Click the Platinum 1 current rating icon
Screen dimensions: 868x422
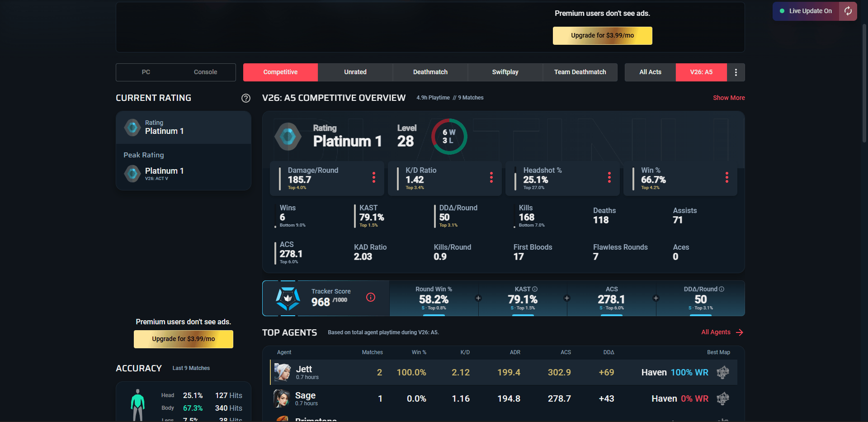(132, 128)
